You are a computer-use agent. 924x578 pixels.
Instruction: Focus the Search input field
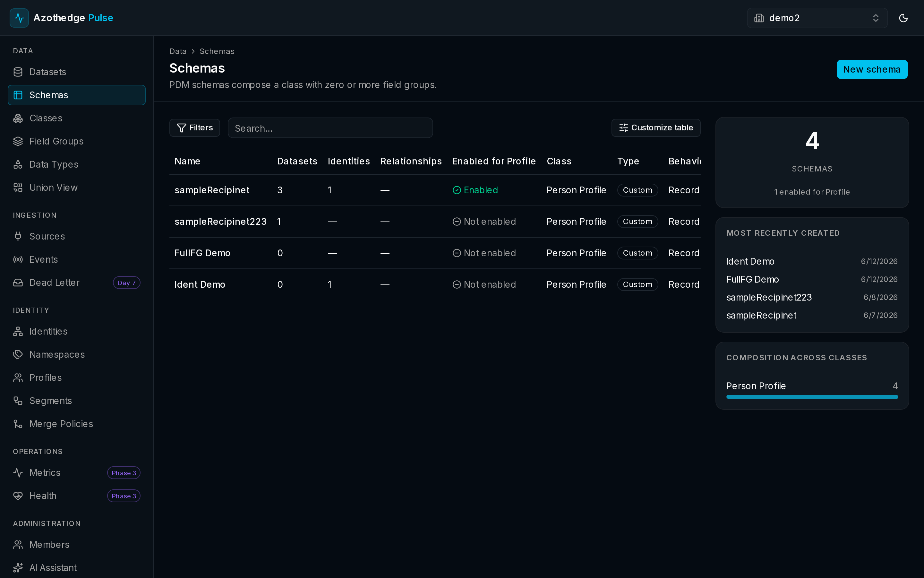(330, 128)
